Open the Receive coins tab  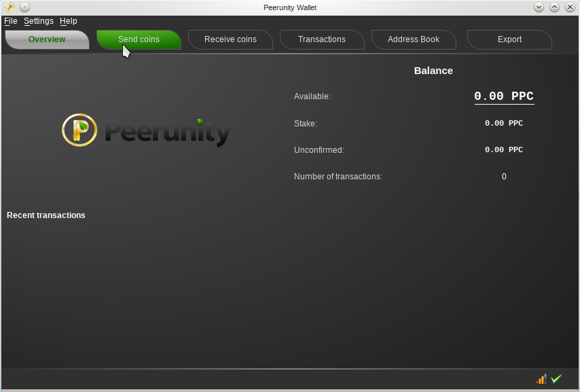[230, 39]
